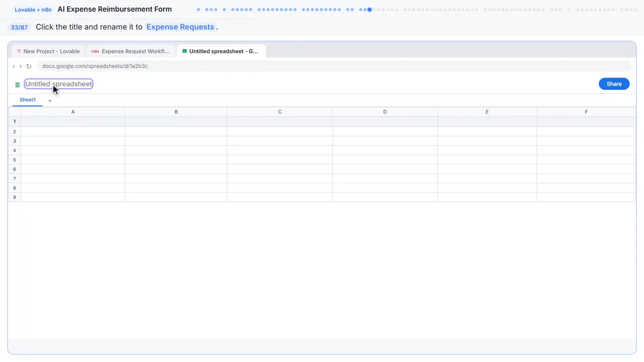Add a new sheet with plus icon
This screenshot has width=644, height=362.
(50, 101)
